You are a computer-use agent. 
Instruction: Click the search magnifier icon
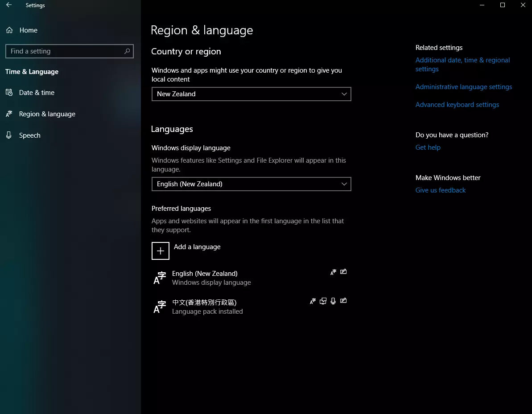pos(127,51)
